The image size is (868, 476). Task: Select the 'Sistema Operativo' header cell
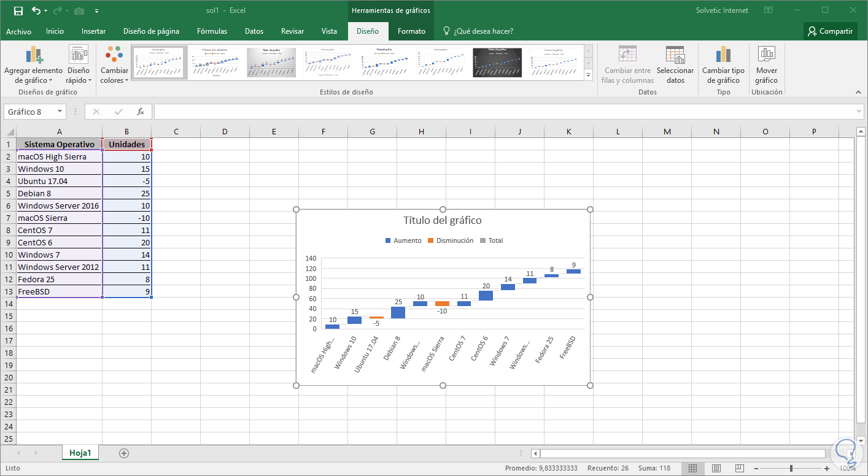pyautogui.click(x=59, y=144)
